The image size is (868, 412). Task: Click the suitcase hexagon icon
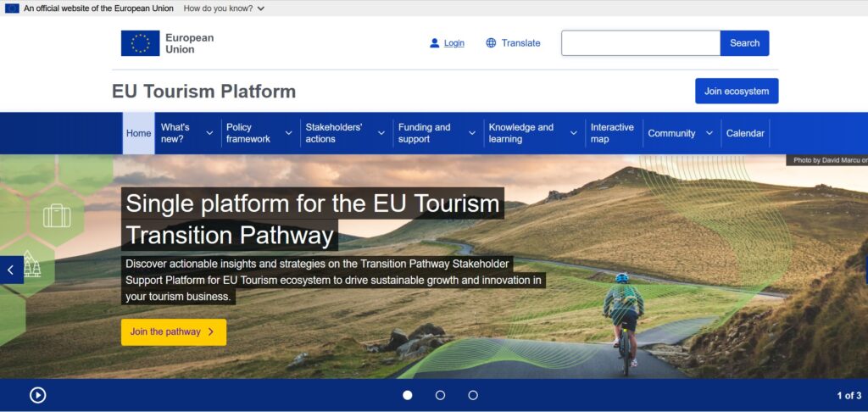(57, 216)
